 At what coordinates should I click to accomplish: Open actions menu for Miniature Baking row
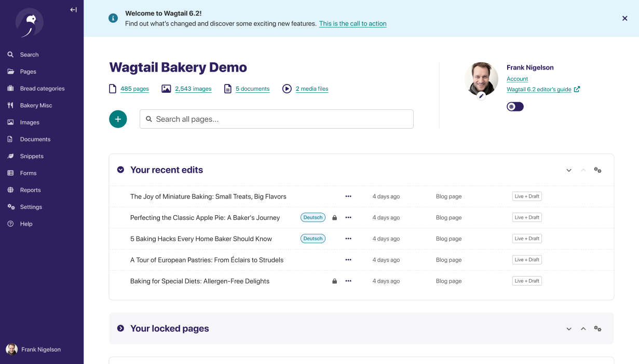348,197
